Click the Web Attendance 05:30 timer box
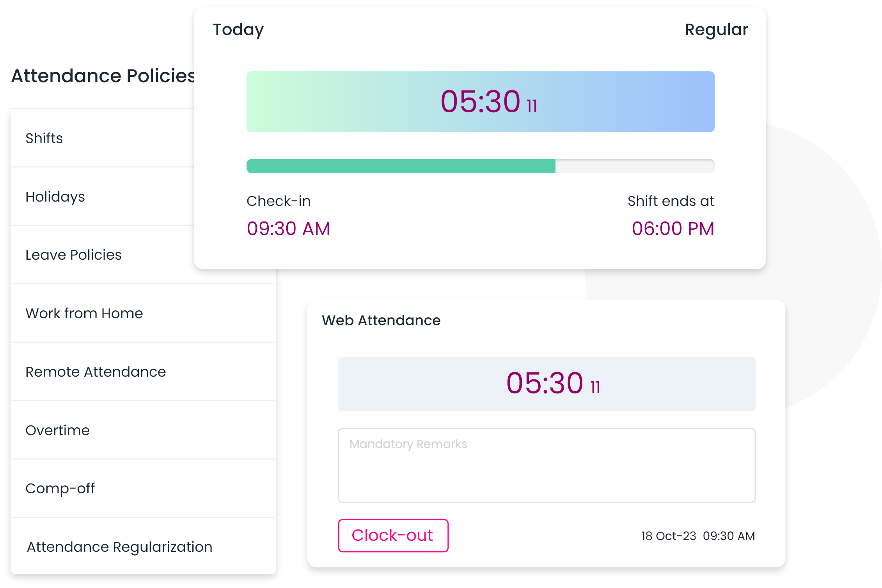The width and height of the screenshot is (882, 588). click(547, 384)
